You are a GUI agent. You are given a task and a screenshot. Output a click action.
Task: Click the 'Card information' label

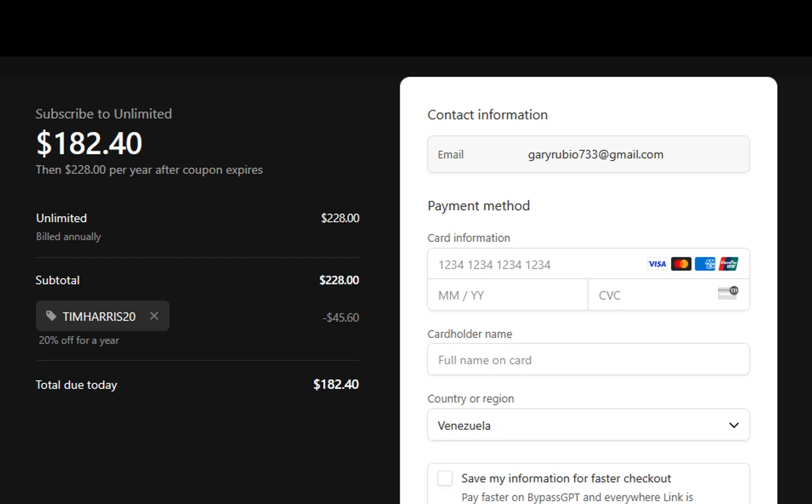click(469, 238)
